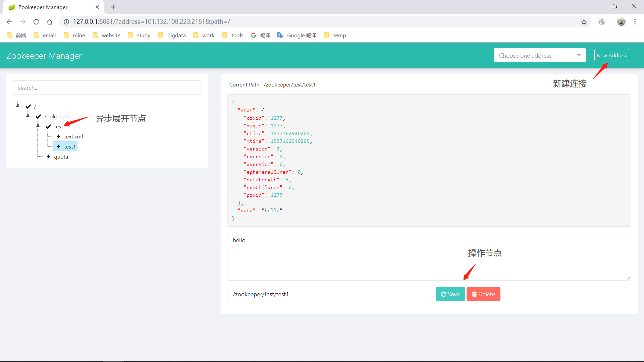
Task: Reload the current page
Action: (36, 22)
